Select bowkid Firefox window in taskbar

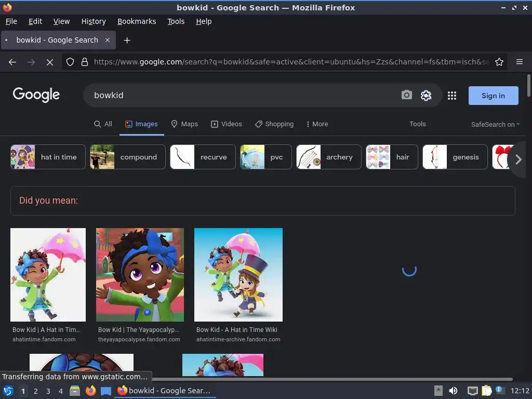pyautogui.click(x=165, y=391)
